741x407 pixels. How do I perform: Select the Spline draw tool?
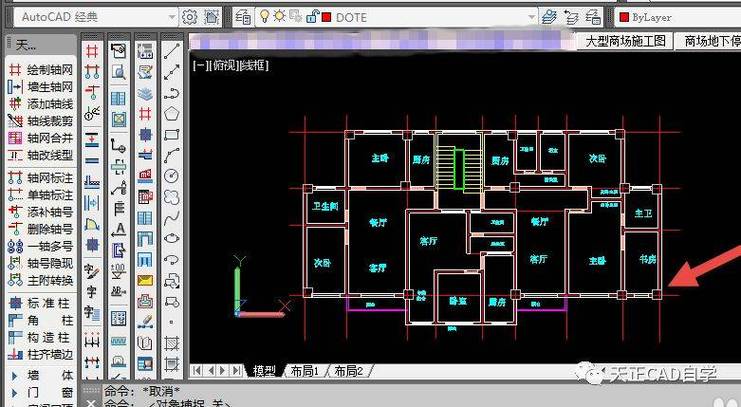pos(172,218)
